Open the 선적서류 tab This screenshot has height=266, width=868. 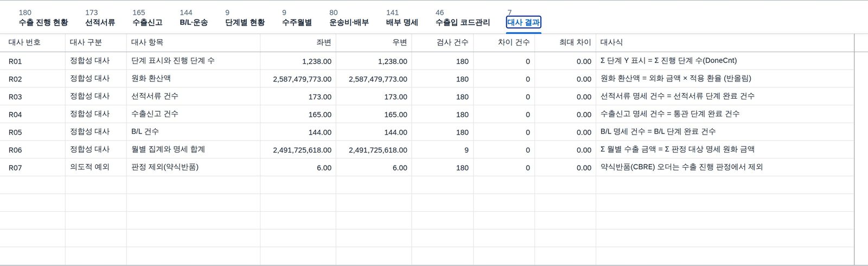[x=100, y=18]
